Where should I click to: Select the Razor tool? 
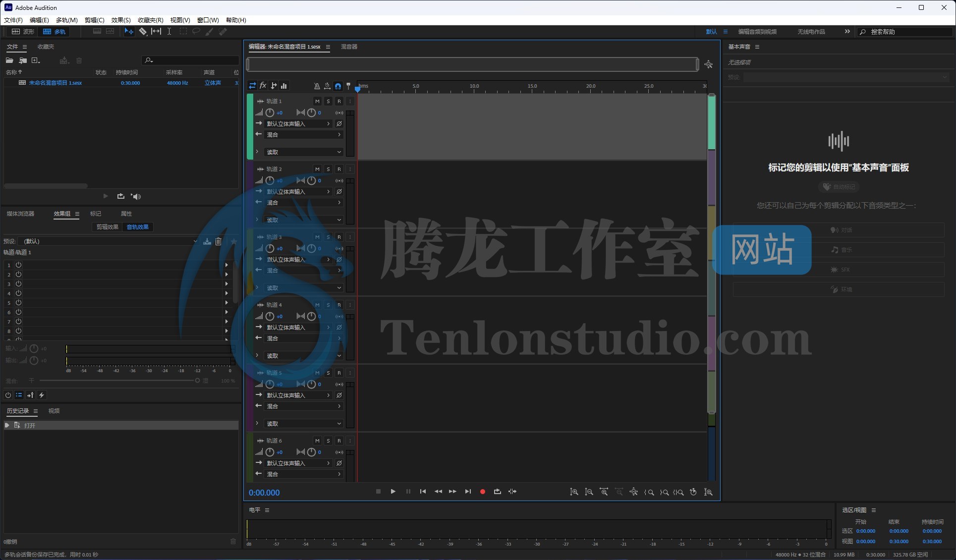(x=143, y=31)
